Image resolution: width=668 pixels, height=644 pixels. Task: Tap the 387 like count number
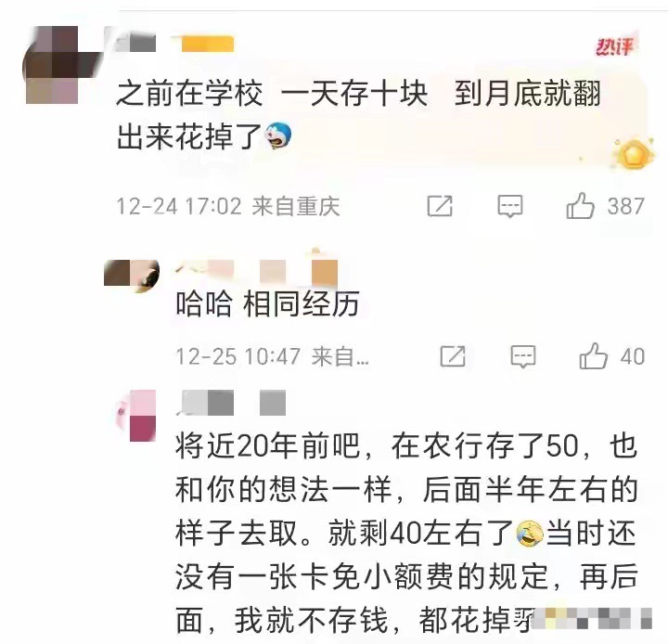click(626, 206)
